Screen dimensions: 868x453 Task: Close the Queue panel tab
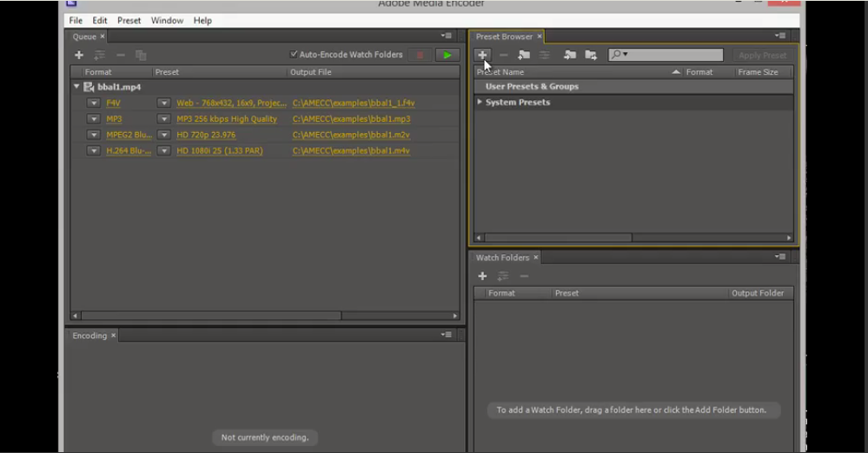[103, 37]
